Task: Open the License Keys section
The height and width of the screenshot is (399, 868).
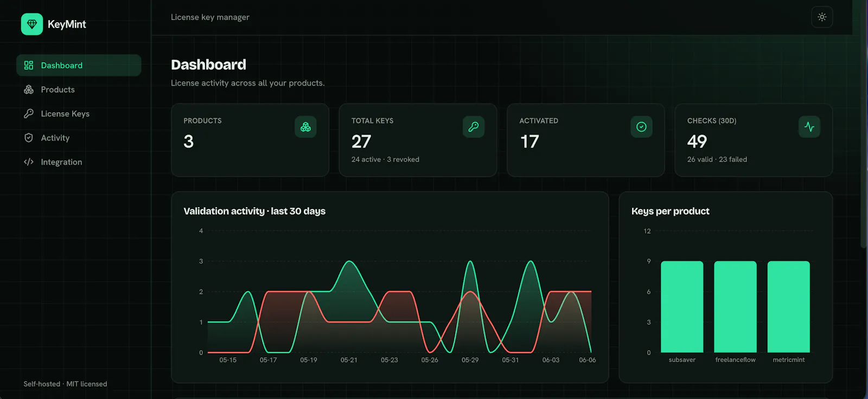Action: click(79, 113)
